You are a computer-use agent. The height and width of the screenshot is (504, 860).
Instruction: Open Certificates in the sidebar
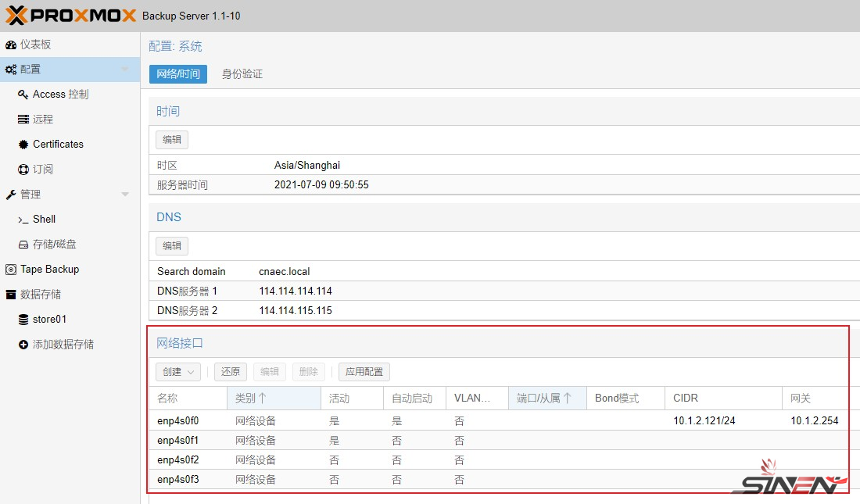click(x=70, y=145)
